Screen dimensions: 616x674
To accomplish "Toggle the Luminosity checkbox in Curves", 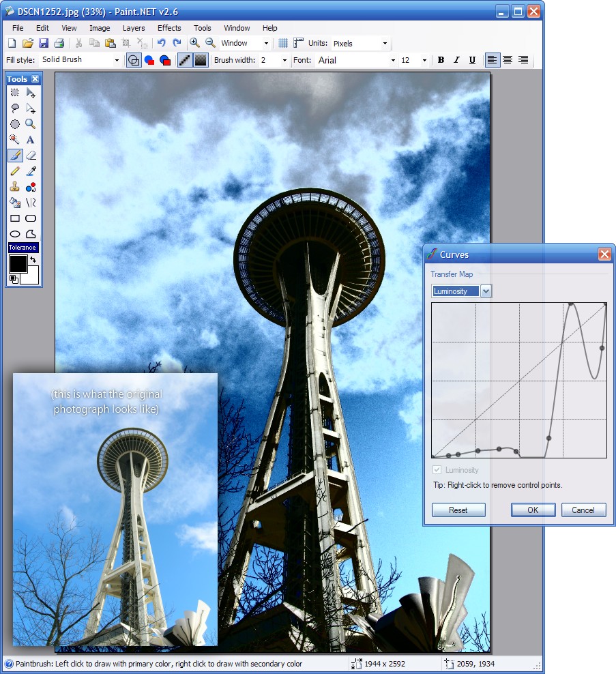I will click(x=437, y=469).
